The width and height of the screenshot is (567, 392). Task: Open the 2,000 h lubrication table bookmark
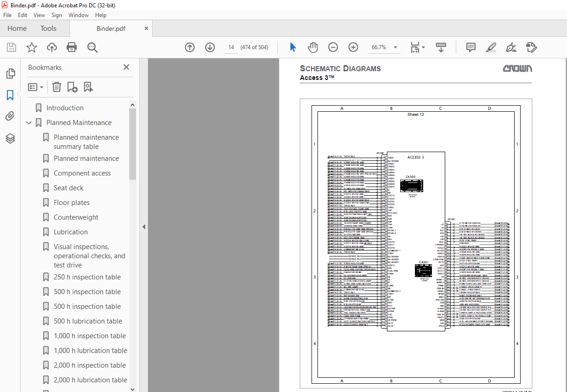[x=90, y=380]
